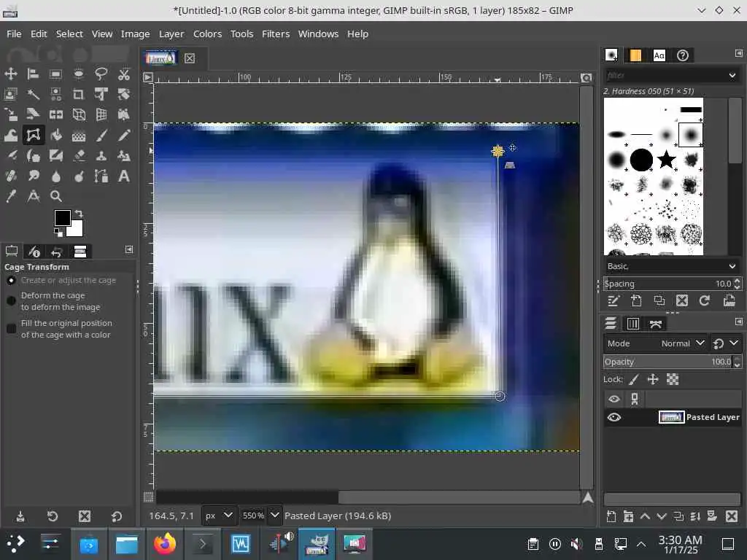Duplicate this brush icon
Screen dimensions: 747x560
coord(659,300)
